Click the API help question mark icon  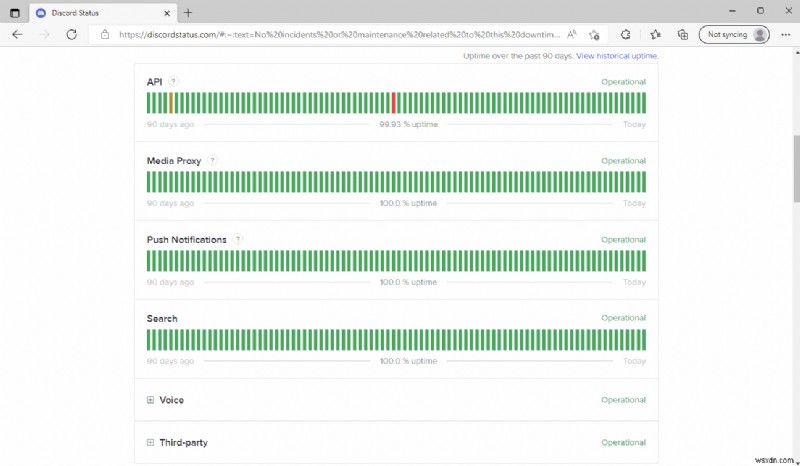pos(173,81)
